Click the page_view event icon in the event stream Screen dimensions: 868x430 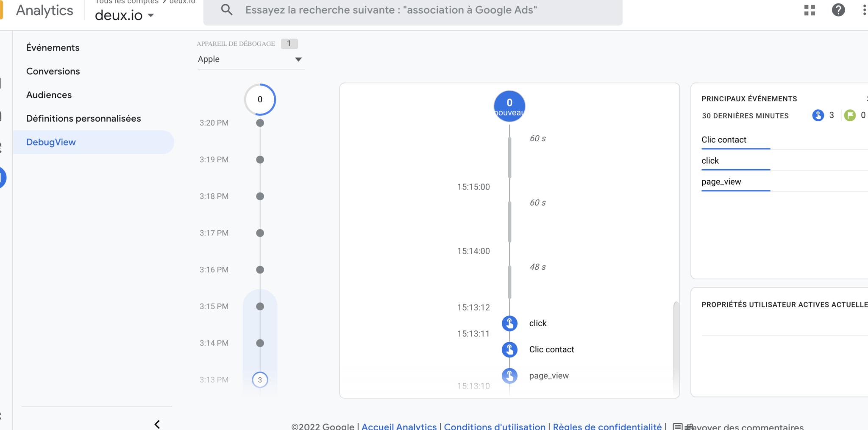click(509, 376)
